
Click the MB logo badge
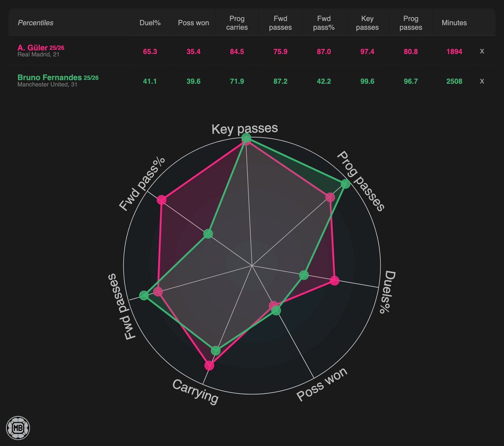click(x=18, y=428)
